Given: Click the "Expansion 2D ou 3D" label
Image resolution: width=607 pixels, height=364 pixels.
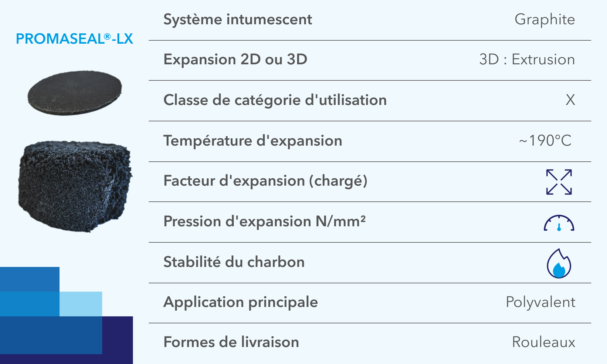Looking at the screenshot, I should point(235,59).
